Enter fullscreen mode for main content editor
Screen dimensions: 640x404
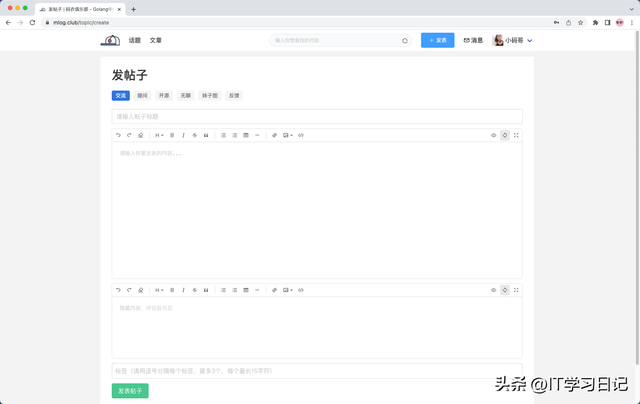point(516,135)
